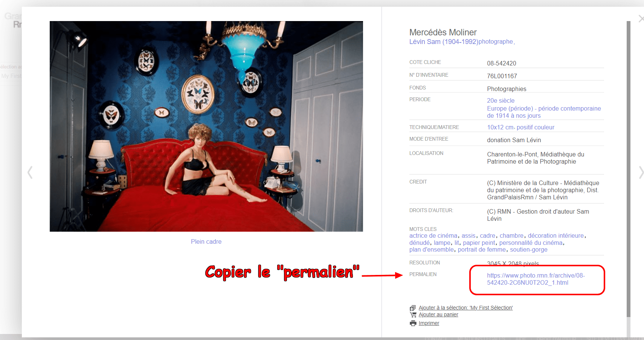Select localisation text 'Charenton-le-Pont, Médiathèque du Patrimoine'
The image size is (644, 340).
(x=536, y=158)
